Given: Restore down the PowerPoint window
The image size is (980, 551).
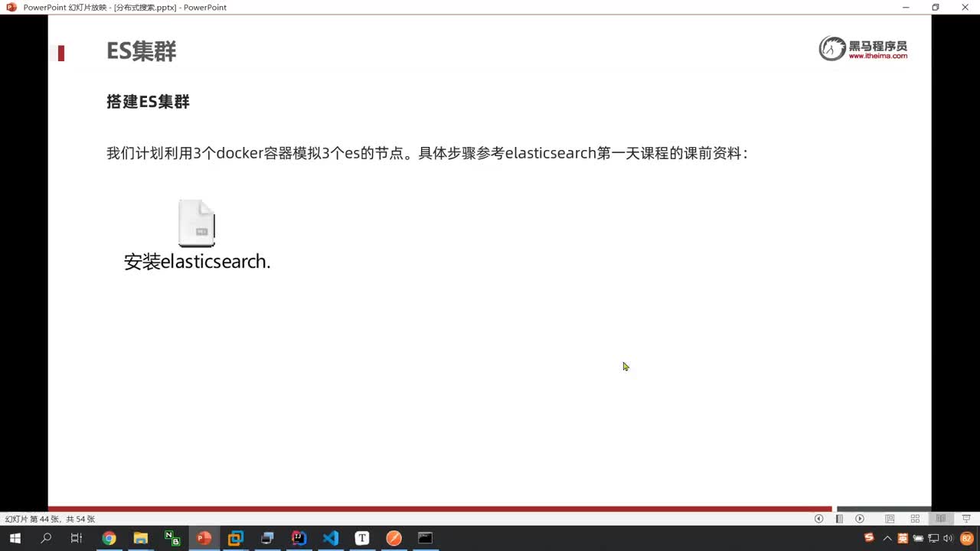Looking at the screenshot, I should pyautogui.click(x=935, y=7).
